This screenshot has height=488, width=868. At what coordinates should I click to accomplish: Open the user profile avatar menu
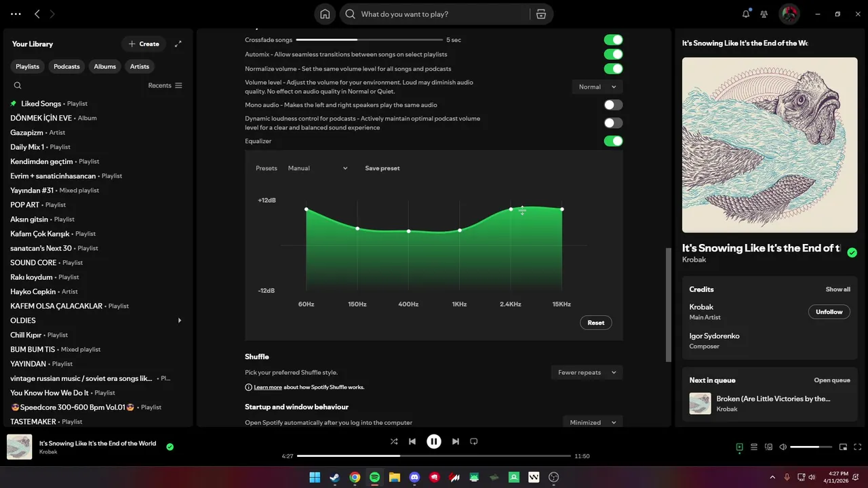coord(789,14)
